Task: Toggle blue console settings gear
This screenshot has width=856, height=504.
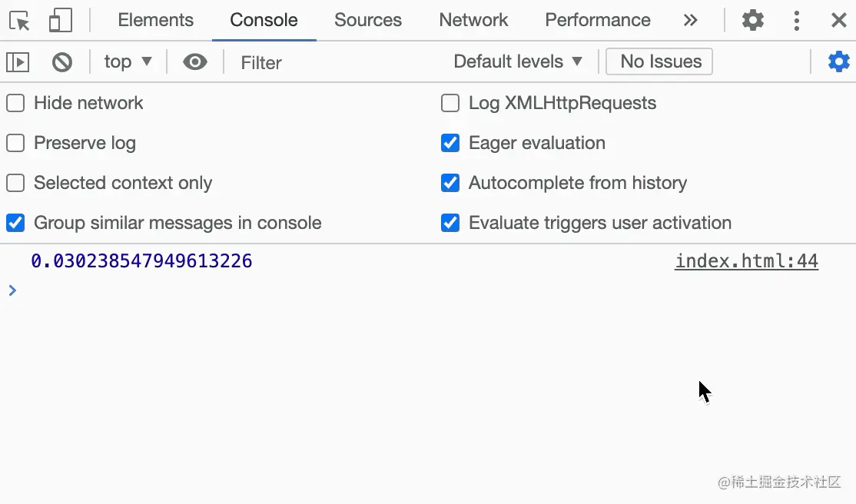Action: pos(838,61)
